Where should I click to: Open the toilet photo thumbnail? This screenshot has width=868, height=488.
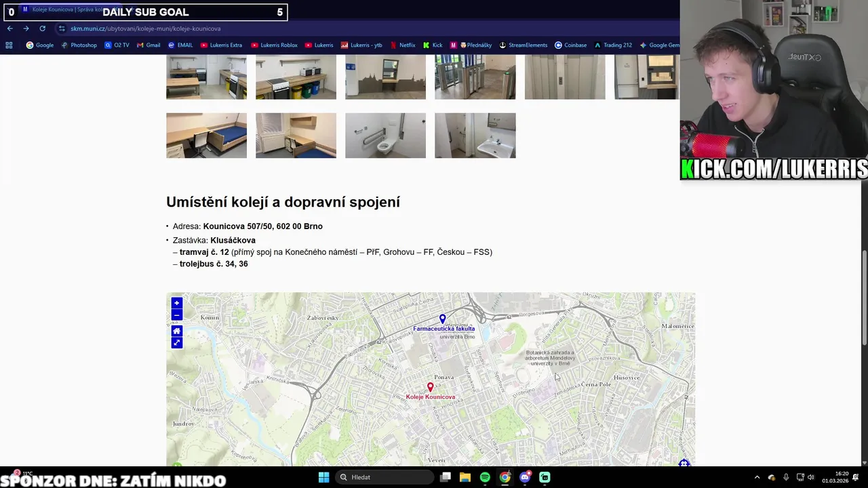tap(385, 136)
